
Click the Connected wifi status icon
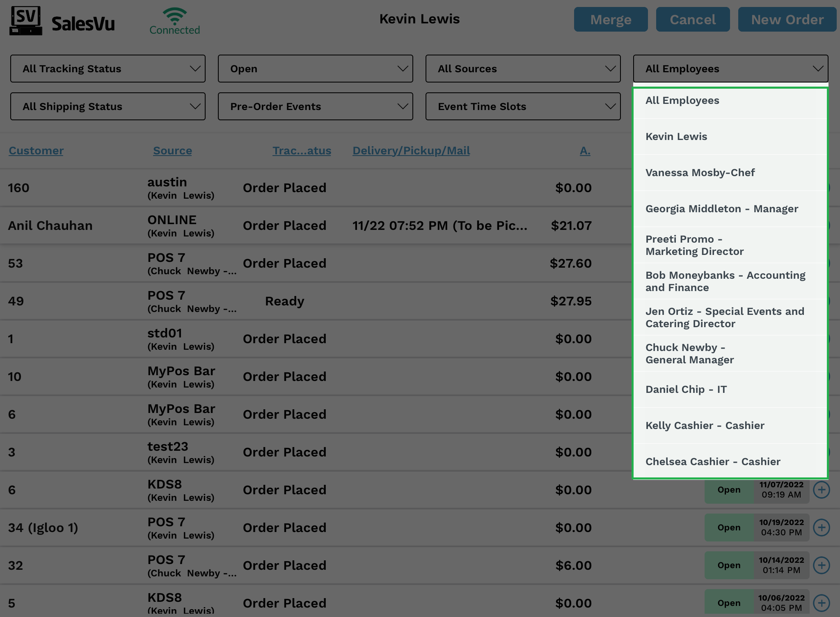(174, 16)
